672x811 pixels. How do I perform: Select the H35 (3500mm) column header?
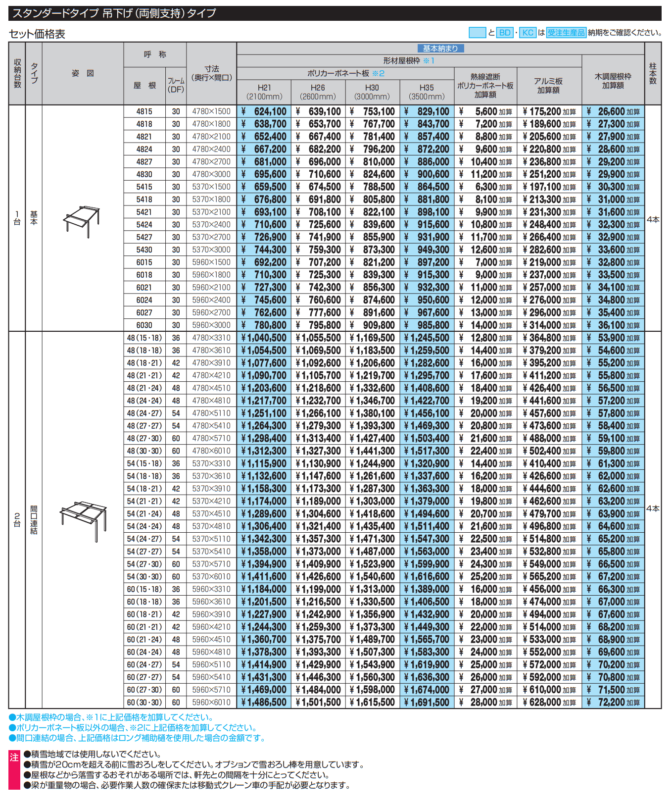[427, 92]
